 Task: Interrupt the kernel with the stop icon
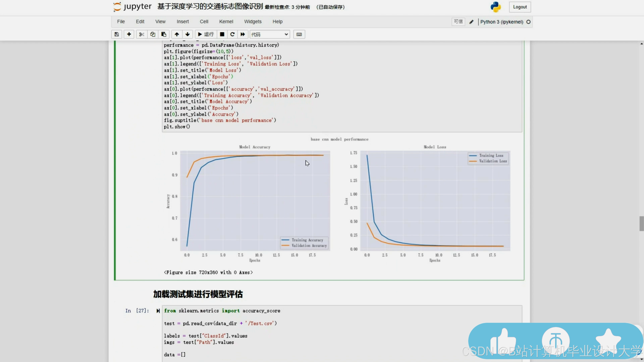pyautogui.click(x=222, y=34)
